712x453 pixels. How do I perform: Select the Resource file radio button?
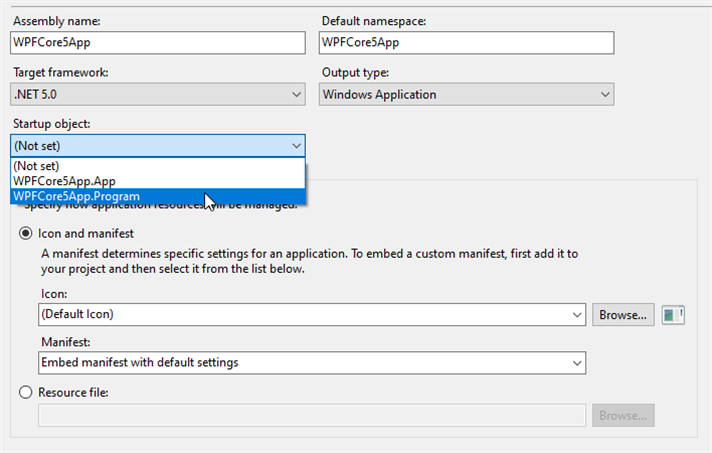tap(27, 393)
